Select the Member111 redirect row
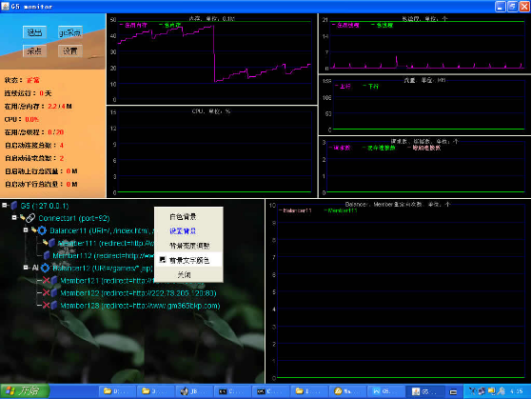 pyautogui.click(x=106, y=244)
